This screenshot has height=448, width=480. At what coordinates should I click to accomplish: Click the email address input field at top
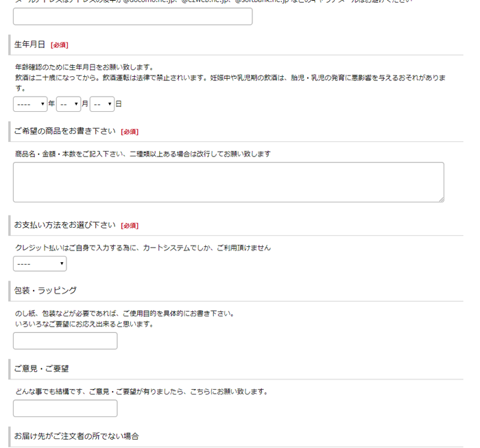click(132, 16)
